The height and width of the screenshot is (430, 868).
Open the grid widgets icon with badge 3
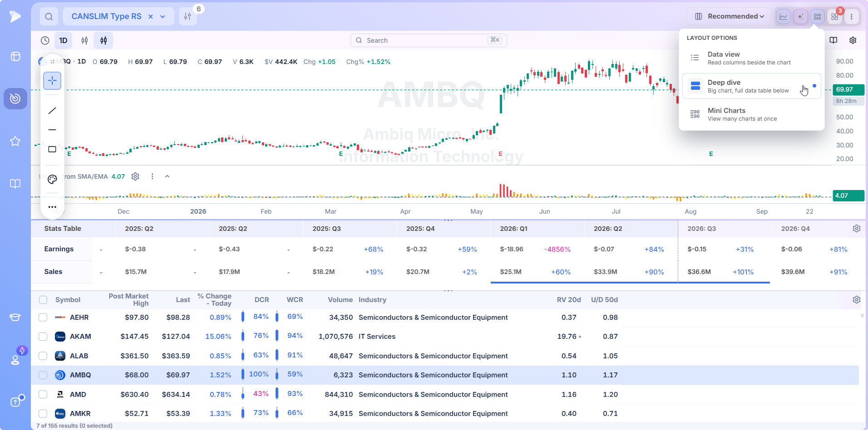tap(834, 17)
